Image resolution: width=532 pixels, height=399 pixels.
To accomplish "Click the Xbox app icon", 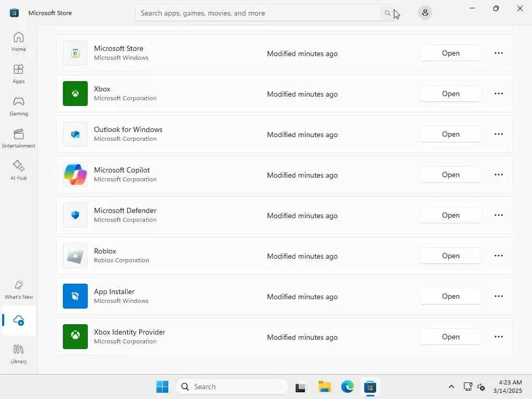I will 75,94.
